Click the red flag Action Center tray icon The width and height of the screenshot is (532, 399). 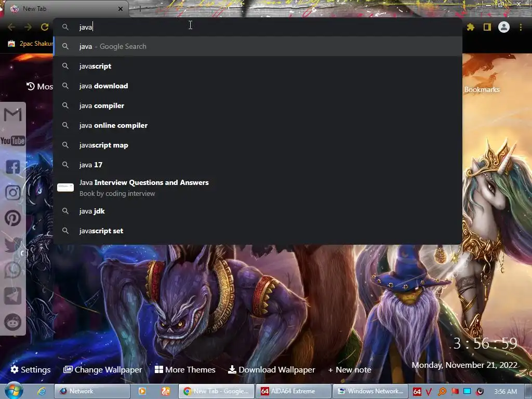[x=455, y=392]
